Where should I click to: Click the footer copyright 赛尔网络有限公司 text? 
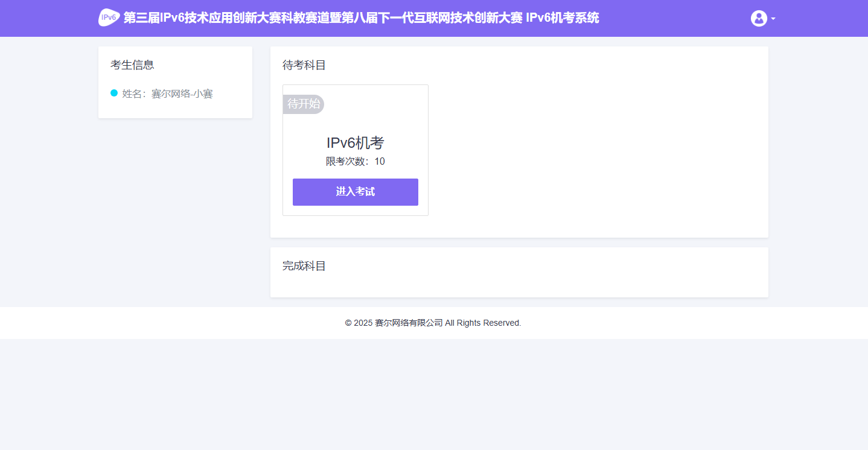tap(409, 323)
